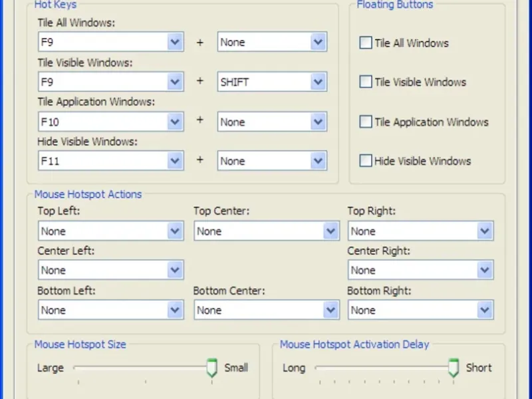Open the Top Right hotspot action dropdown
The height and width of the screenshot is (399, 532).
point(485,231)
